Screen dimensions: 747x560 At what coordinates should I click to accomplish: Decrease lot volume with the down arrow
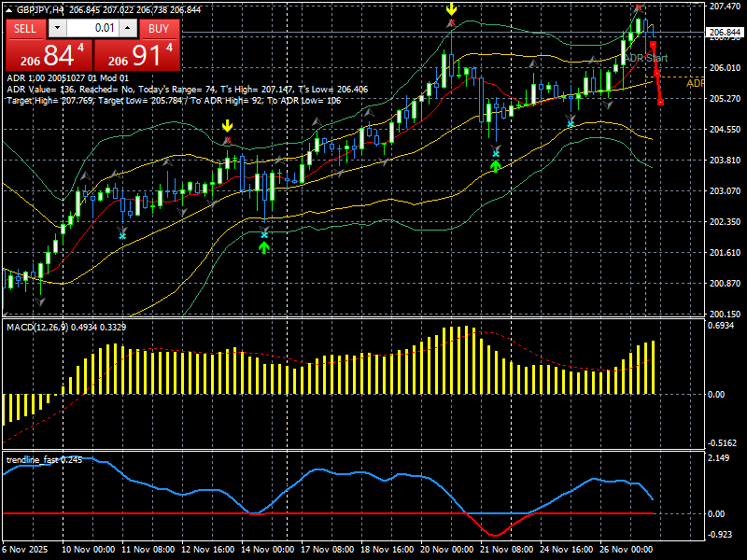(57, 28)
